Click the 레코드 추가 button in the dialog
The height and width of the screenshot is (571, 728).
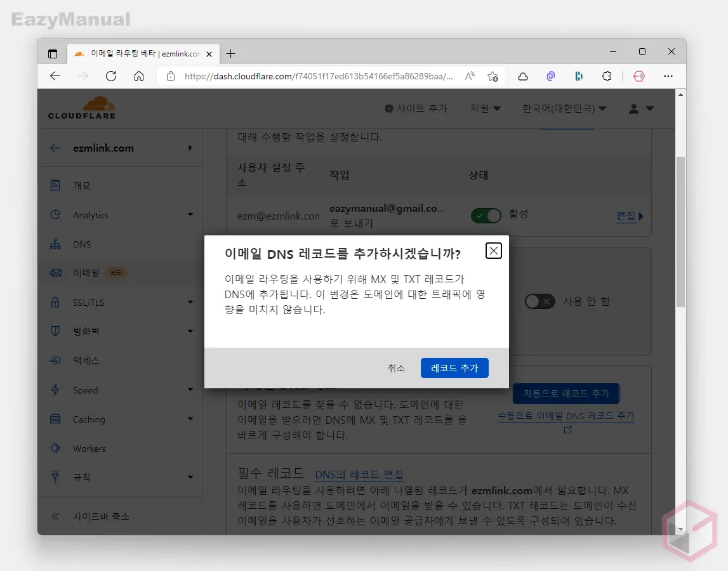(x=454, y=368)
